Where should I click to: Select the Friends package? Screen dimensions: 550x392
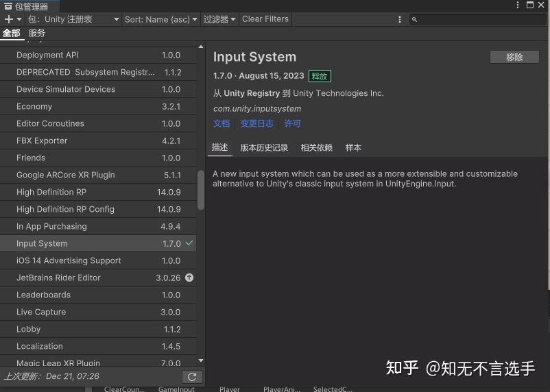[x=98, y=158]
